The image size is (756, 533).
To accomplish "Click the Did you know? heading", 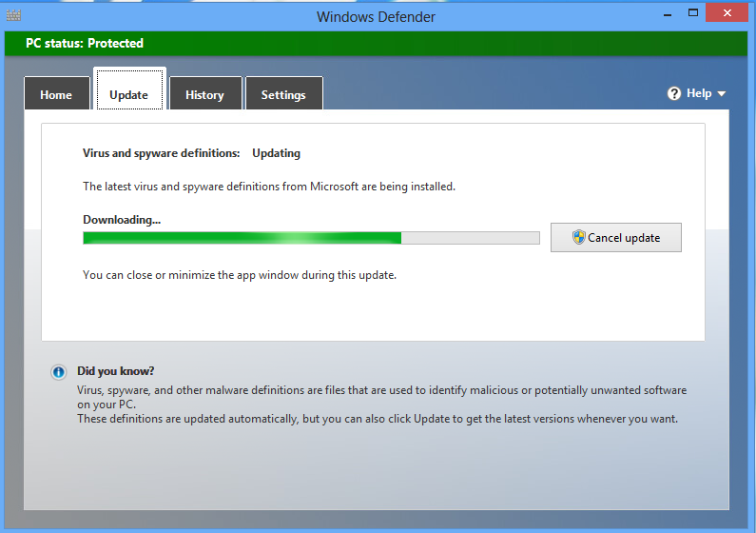I will point(116,371).
